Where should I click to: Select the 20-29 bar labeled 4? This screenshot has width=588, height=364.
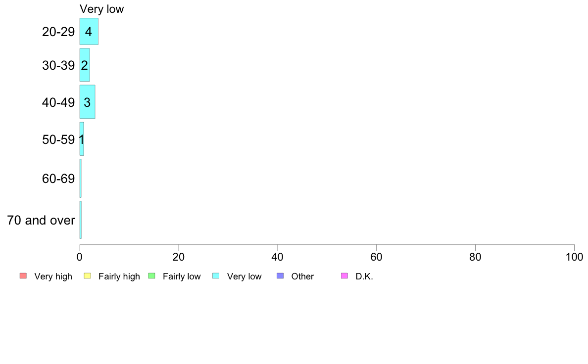tap(89, 32)
